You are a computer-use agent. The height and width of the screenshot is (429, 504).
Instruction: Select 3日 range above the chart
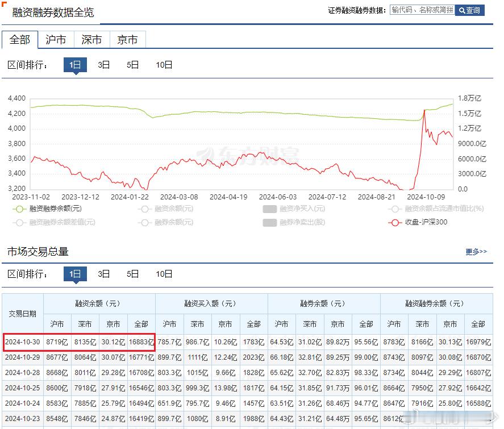(x=104, y=65)
